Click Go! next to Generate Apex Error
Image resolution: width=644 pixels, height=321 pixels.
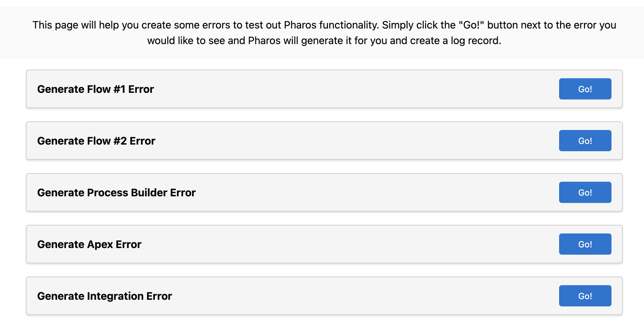585,244
